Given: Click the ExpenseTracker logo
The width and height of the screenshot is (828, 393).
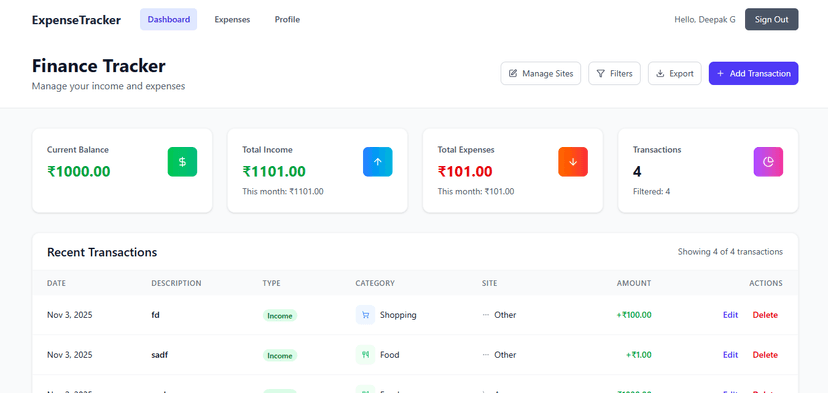Looking at the screenshot, I should coord(76,20).
